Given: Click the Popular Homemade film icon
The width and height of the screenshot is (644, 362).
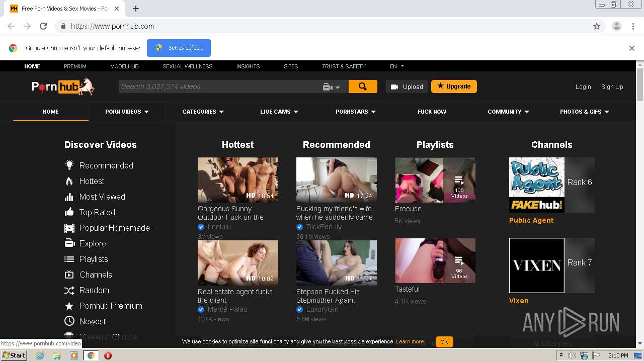Looking at the screenshot, I should (x=69, y=228).
